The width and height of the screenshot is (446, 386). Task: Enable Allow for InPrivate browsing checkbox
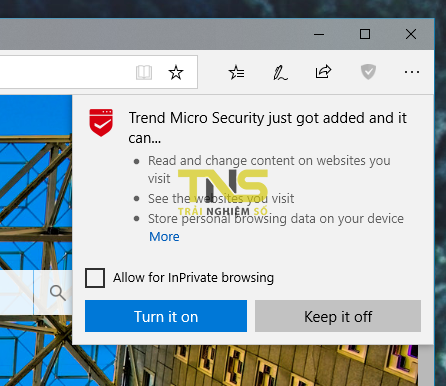pyautogui.click(x=95, y=278)
